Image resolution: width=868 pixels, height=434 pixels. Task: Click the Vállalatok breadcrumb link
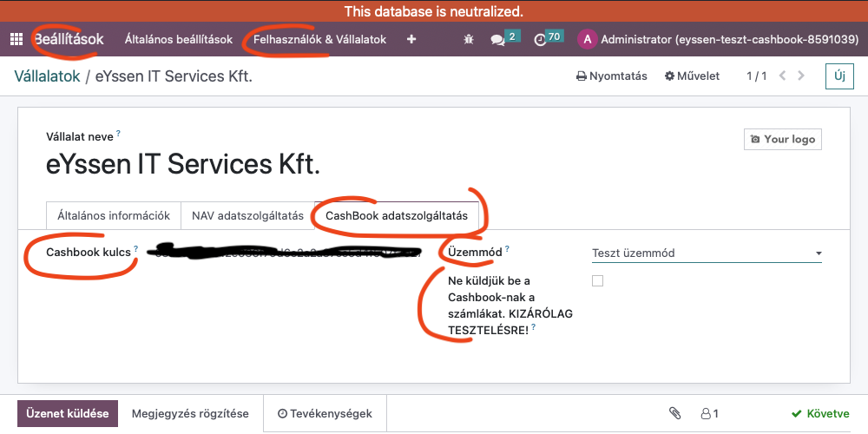[x=48, y=76]
